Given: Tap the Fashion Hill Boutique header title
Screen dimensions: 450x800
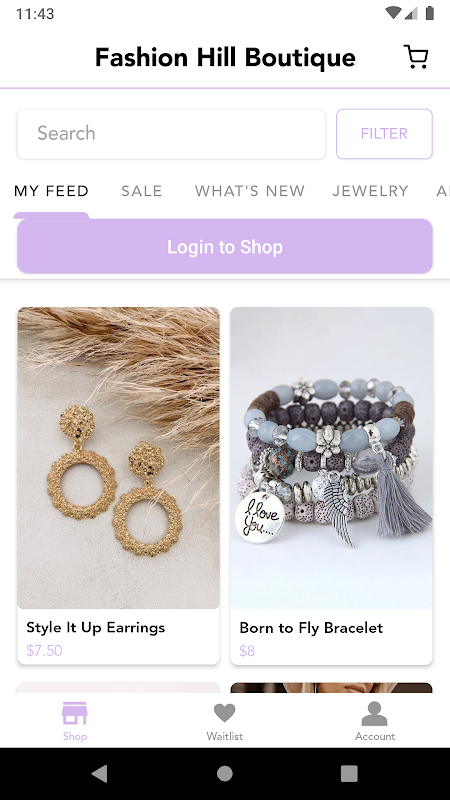Looking at the screenshot, I should tap(225, 57).
